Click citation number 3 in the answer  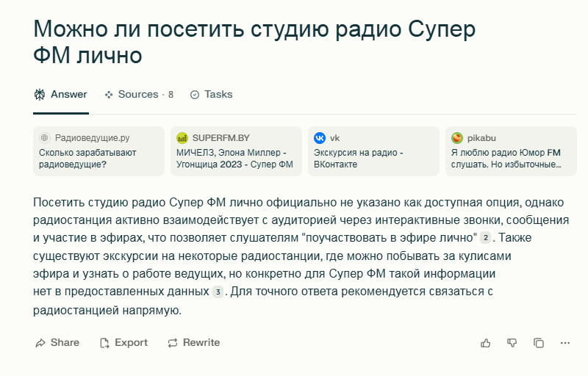(x=218, y=292)
